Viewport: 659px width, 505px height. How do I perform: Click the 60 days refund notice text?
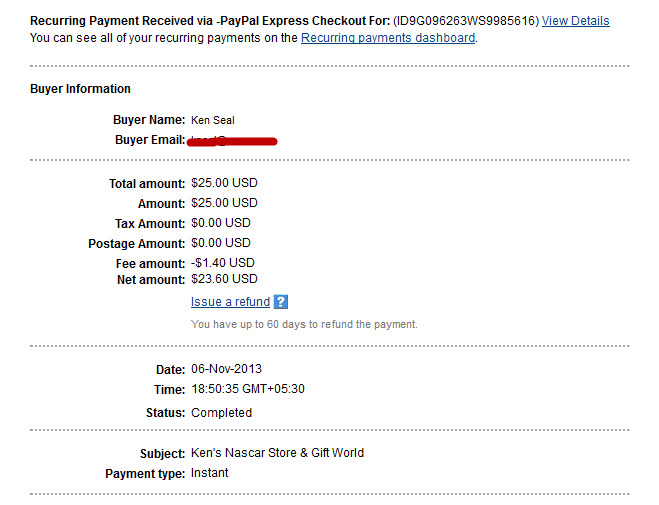(304, 324)
